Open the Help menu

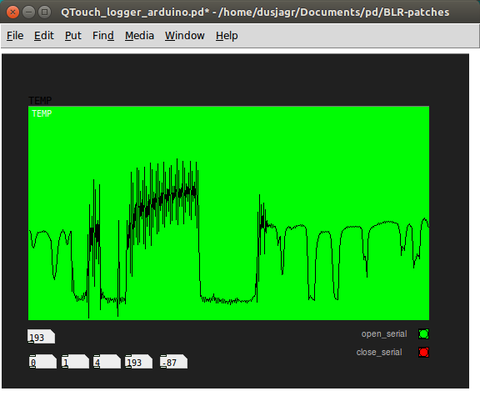[227, 35]
